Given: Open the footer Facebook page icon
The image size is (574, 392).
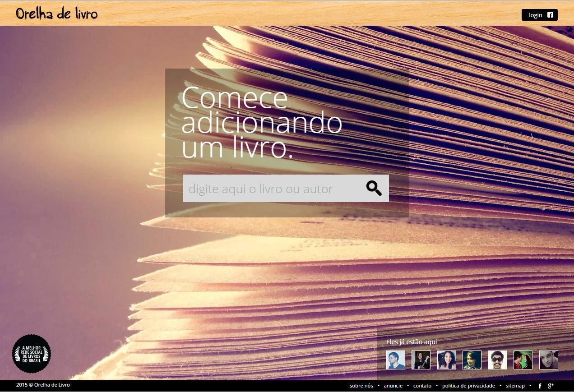Looking at the screenshot, I should [540, 386].
